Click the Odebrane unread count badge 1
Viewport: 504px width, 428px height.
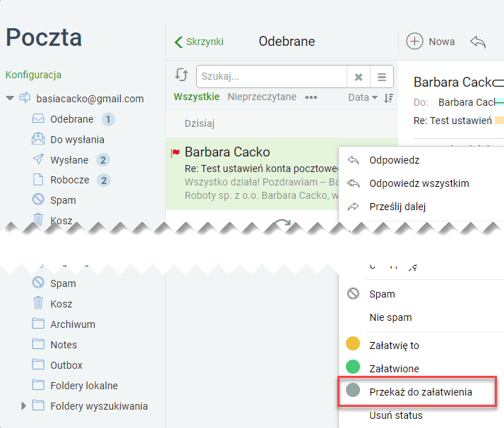[x=108, y=119]
